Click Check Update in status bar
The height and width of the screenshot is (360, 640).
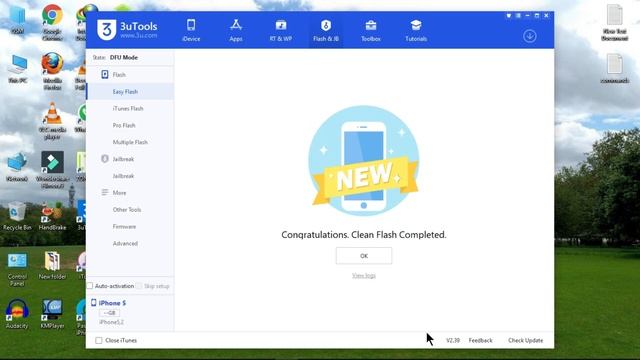525,340
